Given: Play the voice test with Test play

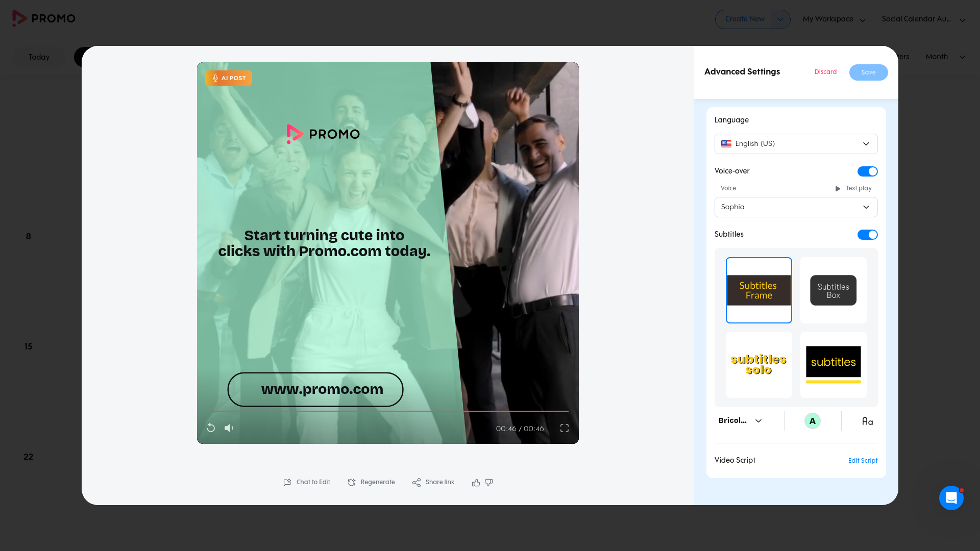Looking at the screenshot, I should coord(853,188).
